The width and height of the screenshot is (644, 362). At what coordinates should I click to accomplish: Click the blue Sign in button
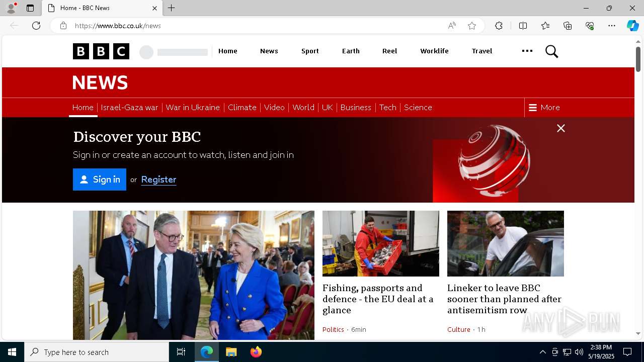click(x=100, y=179)
